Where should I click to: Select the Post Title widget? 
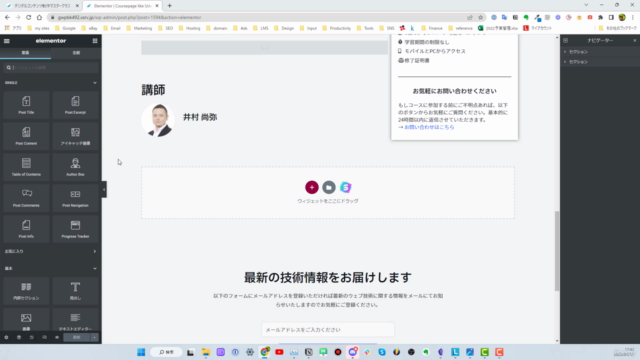[x=26, y=105]
